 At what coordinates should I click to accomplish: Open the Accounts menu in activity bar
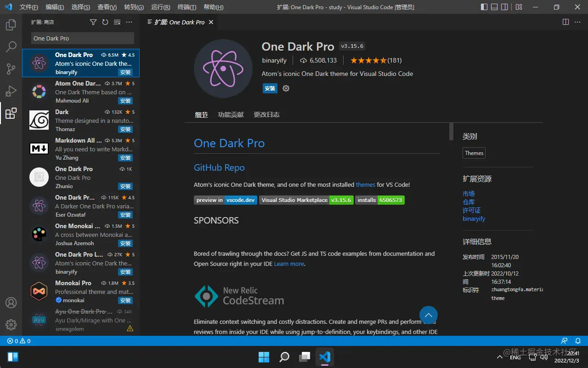pyautogui.click(x=11, y=303)
